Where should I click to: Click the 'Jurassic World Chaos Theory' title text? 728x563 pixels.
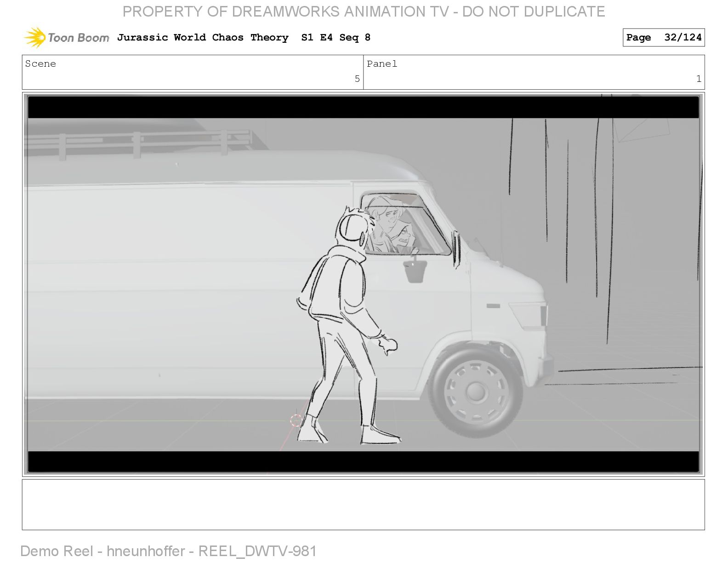pos(203,37)
